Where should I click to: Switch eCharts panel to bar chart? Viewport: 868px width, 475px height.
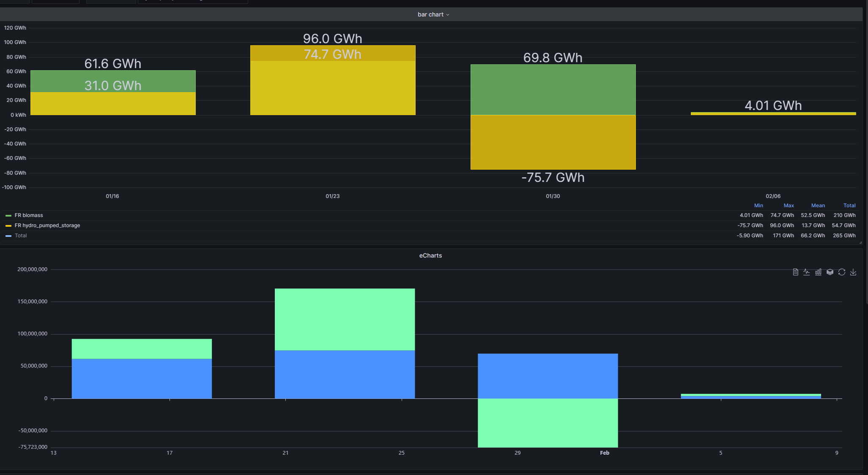point(818,272)
